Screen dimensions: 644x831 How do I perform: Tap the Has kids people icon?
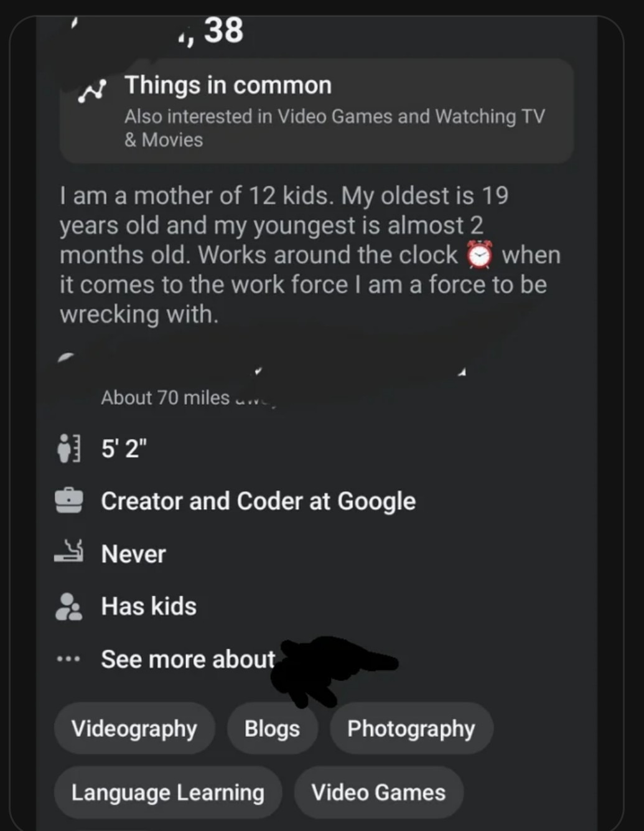[x=68, y=606]
